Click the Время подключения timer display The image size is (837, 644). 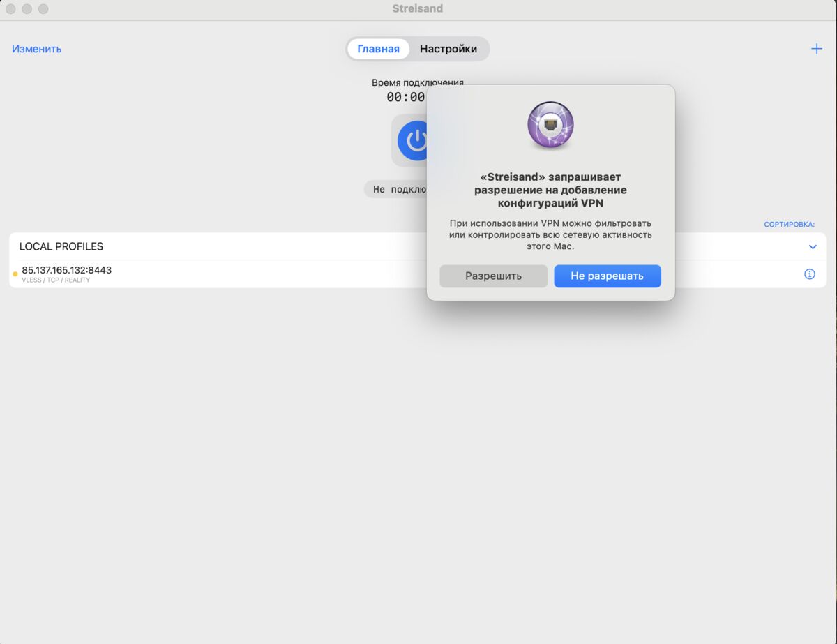click(406, 97)
